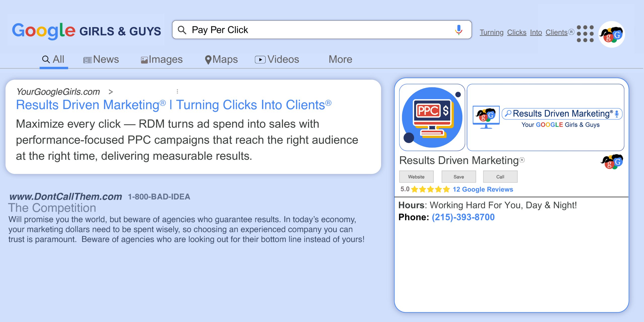
Task: Click the chevron next to YourGoogleGirls.com
Action: click(x=110, y=92)
